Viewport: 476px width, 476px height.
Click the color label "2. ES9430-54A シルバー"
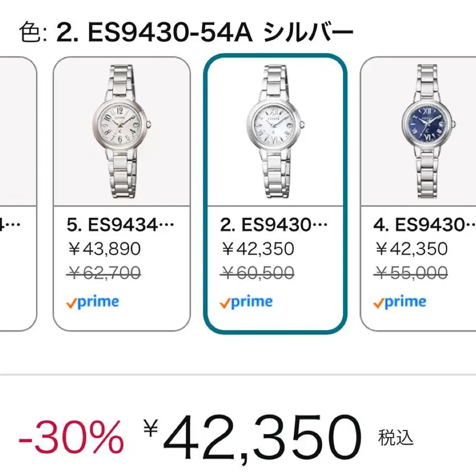pos(205,33)
